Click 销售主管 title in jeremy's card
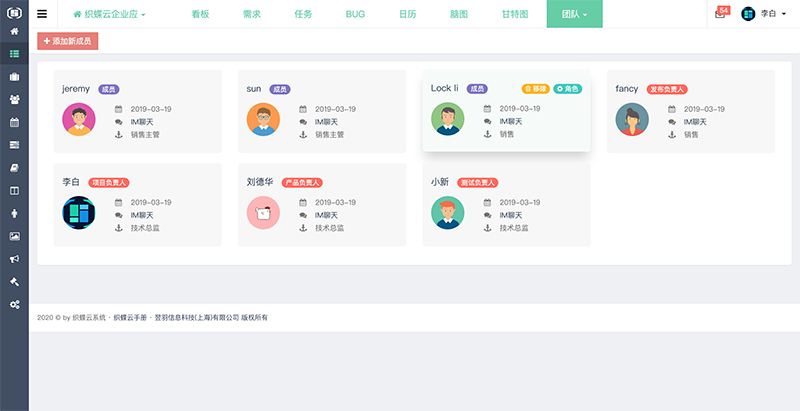Image resolution: width=800 pixels, height=411 pixels. click(145, 135)
